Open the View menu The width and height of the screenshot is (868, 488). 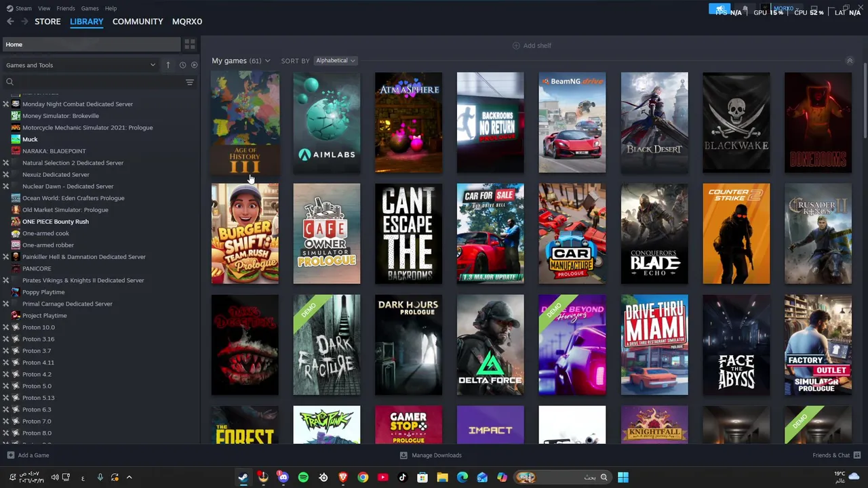[x=44, y=8]
